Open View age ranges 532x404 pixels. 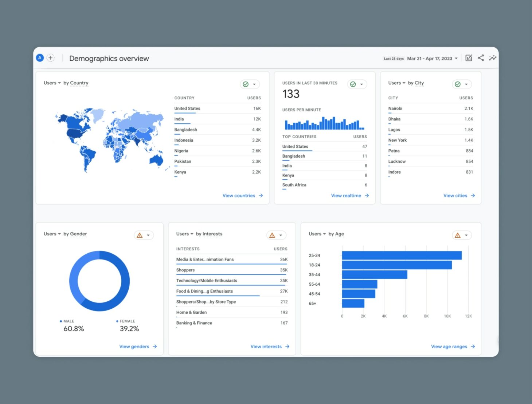[x=449, y=346]
